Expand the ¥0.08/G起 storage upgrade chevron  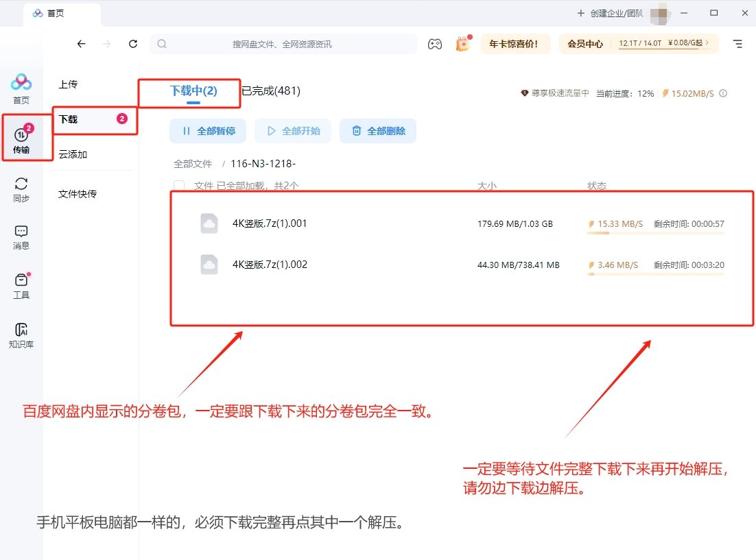click(707, 43)
